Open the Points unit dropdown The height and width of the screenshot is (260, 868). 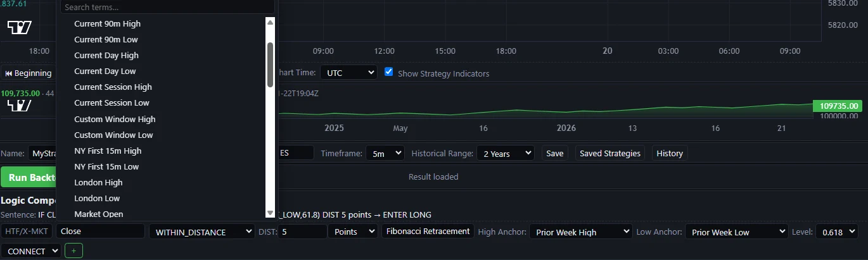(x=353, y=232)
